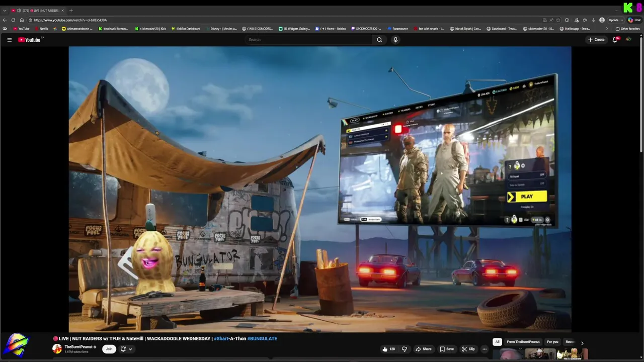Go to the browser home page
644x362 pixels.
tap(22, 20)
